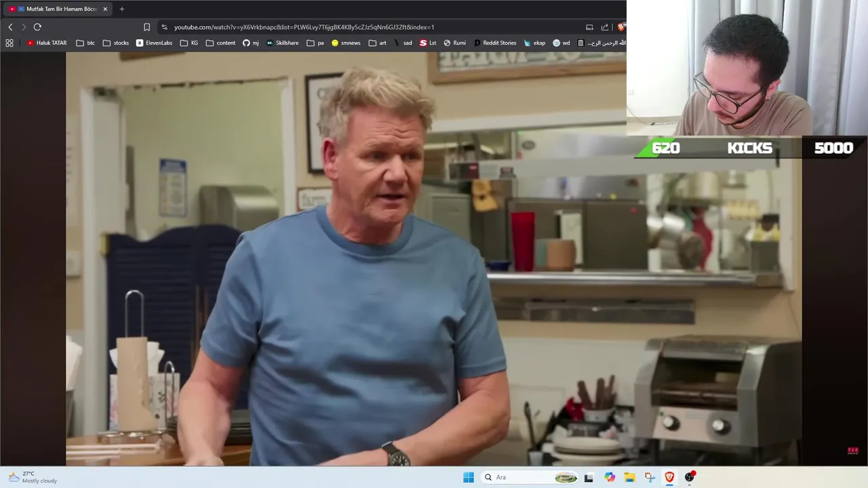
Task: Expand the pa bookmark folder
Action: tap(315, 43)
